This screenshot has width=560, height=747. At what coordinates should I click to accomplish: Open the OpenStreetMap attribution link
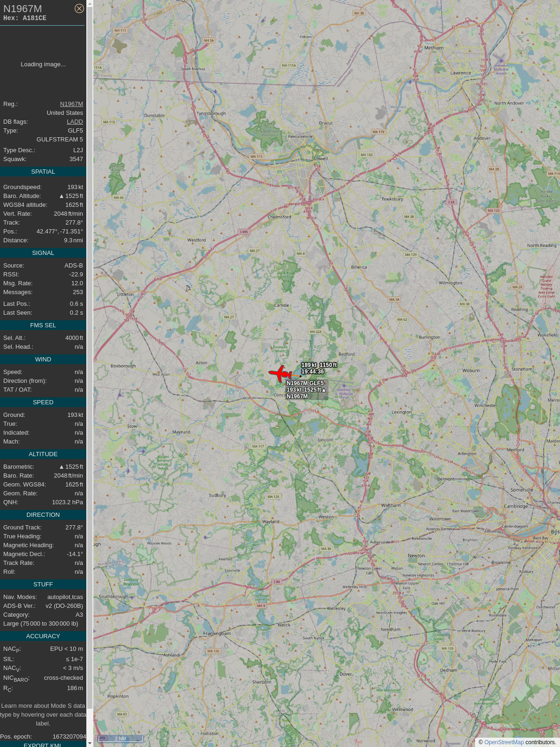(x=504, y=742)
